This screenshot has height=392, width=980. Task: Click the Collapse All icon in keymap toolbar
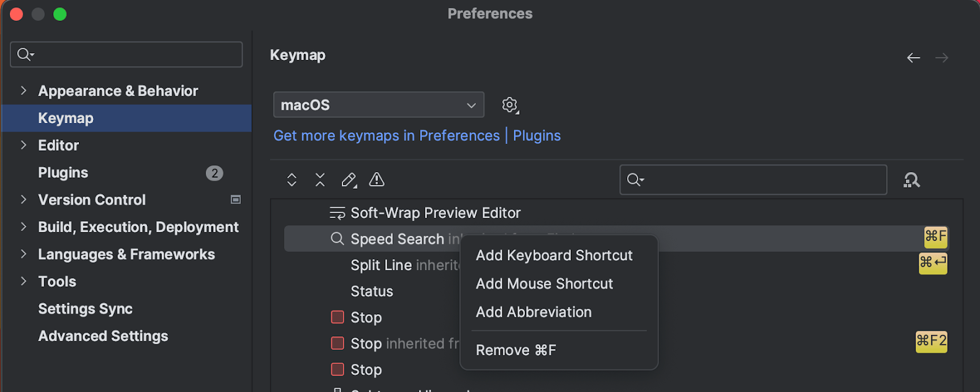click(x=320, y=179)
